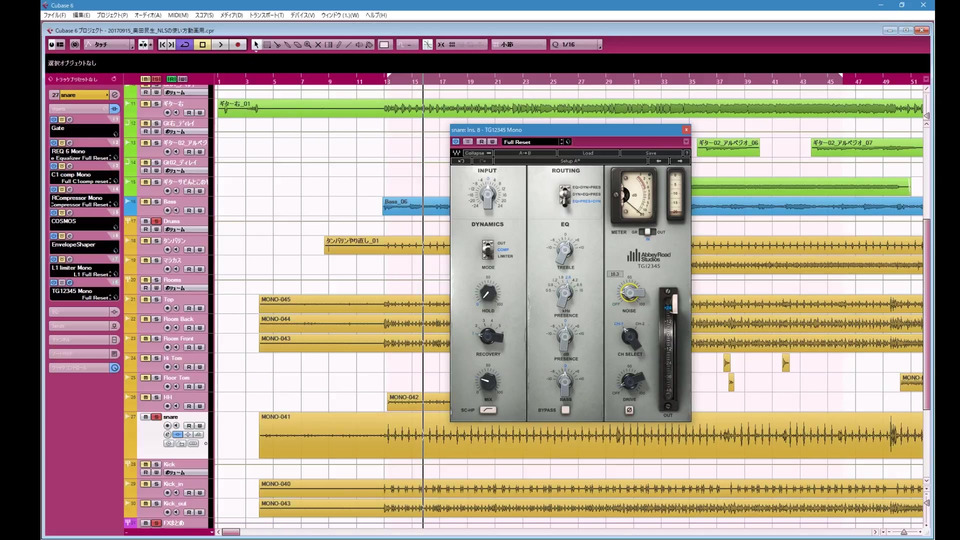
Task: Click the Stop transport button
Action: tap(203, 45)
